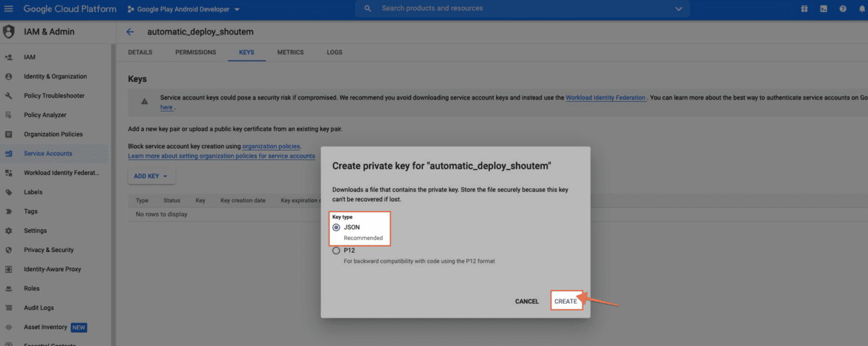The height and width of the screenshot is (346, 868).
Task: Open the hamburger navigation menu
Action: pyautogui.click(x=8, y=9)
